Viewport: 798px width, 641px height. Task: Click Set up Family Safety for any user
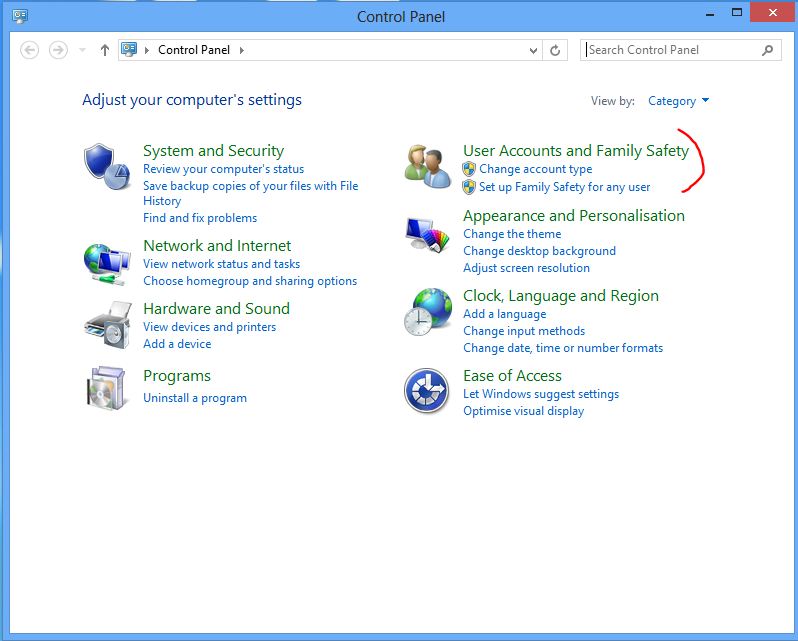[x=564, y=187]
